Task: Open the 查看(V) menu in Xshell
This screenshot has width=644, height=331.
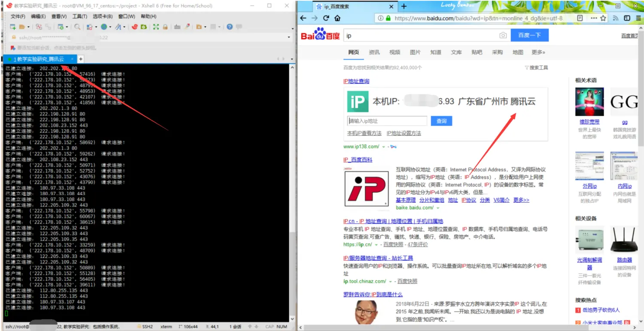Action: click(59, 16)
